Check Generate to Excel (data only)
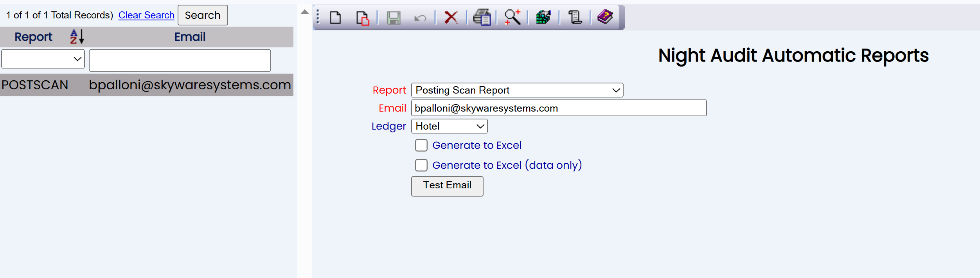This screenshot has width=980, height=278. tap(421, 165)
